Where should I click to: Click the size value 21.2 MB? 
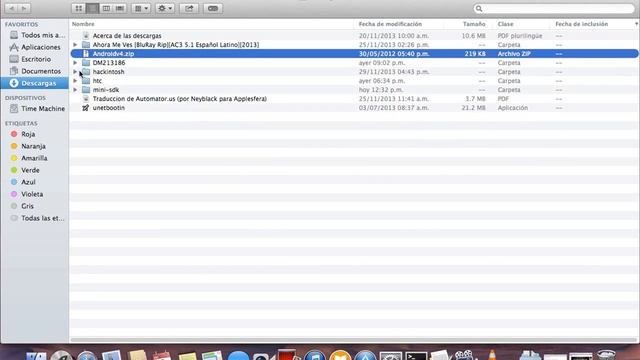[473, 108]
